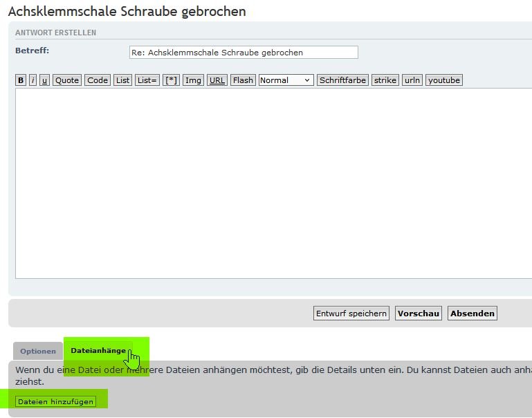Insert an image using Img button
The height and width of the screenshot is (418, 532).
coord(194,80)
